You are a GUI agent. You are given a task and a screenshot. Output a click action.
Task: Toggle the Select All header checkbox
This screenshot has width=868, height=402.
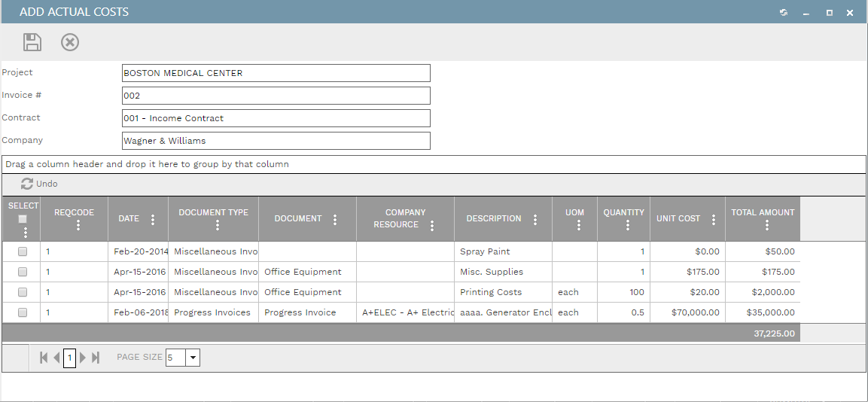23,219
